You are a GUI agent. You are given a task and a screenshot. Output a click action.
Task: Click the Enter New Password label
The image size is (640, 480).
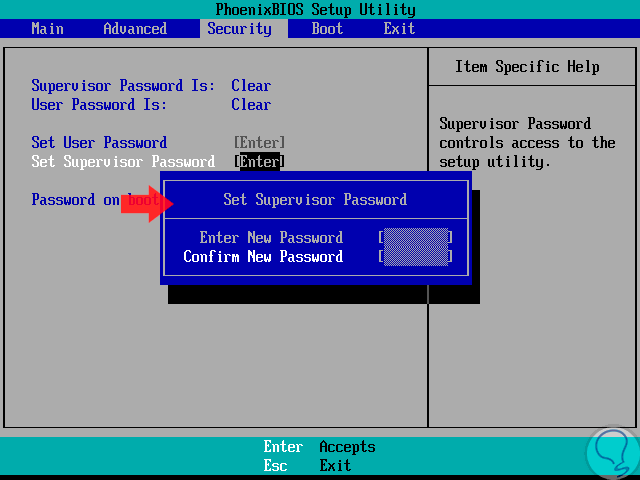coord(271,237)
